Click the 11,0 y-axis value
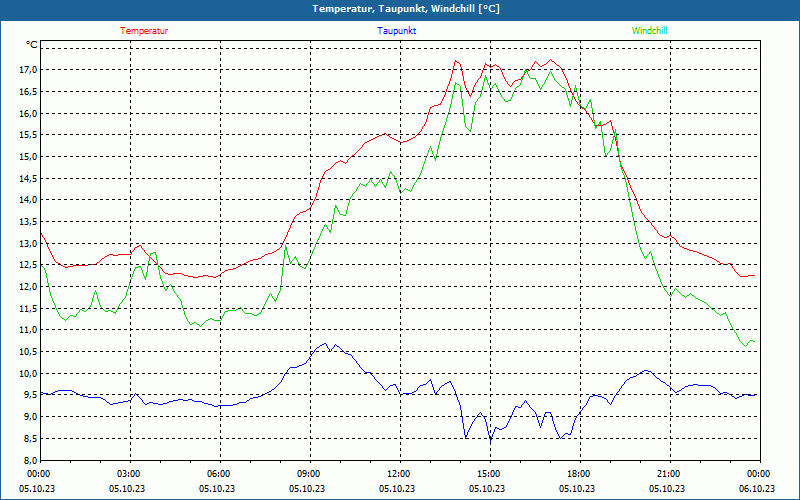Image resolution: width=800 pixels, height=500 pixels. pyautogui.click(x=29, y=330)
